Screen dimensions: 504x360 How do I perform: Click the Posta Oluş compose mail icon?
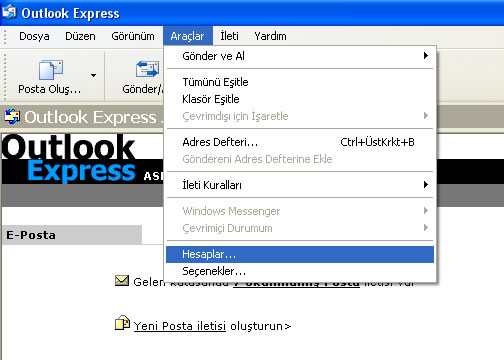(51, 70)
